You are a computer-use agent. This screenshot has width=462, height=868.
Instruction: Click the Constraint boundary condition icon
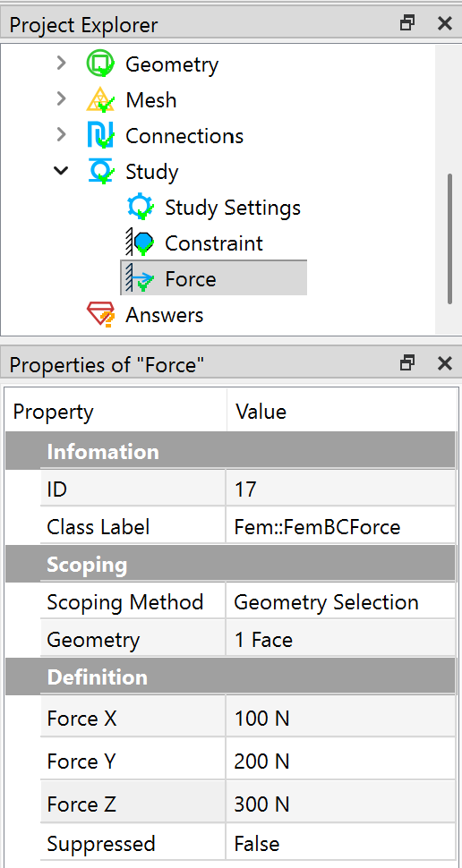141,243
